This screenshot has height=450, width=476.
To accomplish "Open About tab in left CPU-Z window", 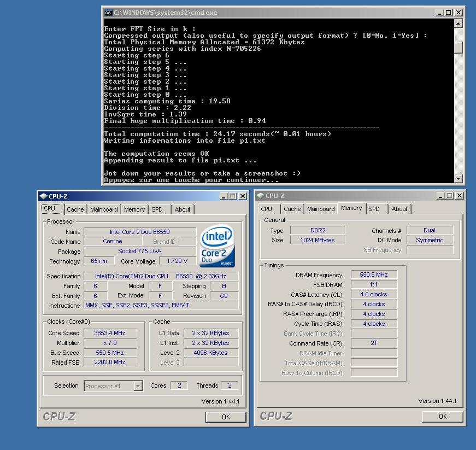I will (x=183, y=209).
